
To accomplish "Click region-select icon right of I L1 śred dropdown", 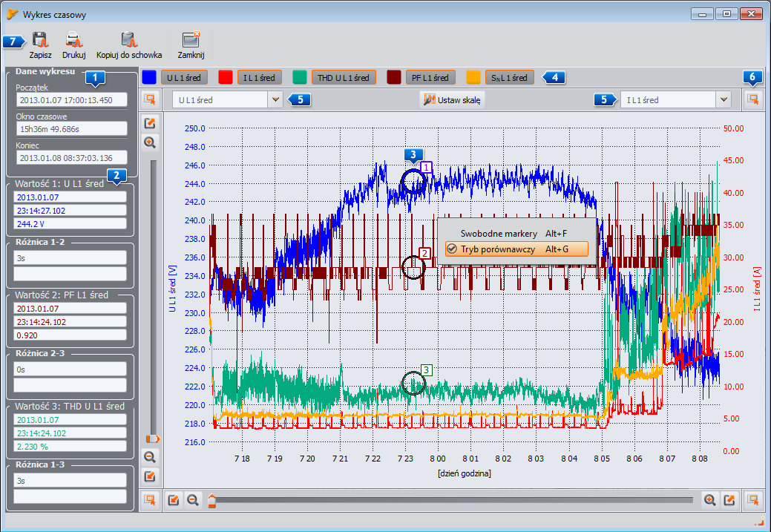I will click(x=752, y=99).
